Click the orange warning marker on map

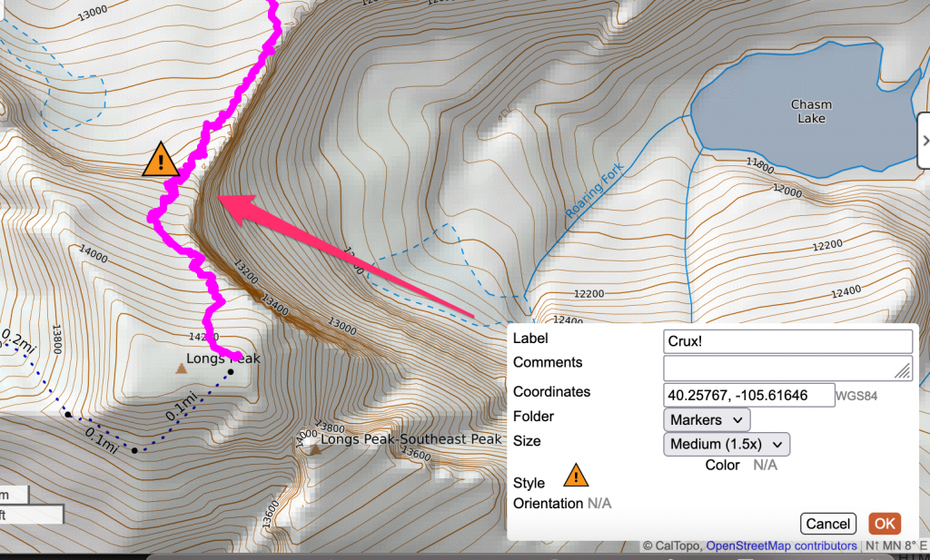[x=161, y=160]
